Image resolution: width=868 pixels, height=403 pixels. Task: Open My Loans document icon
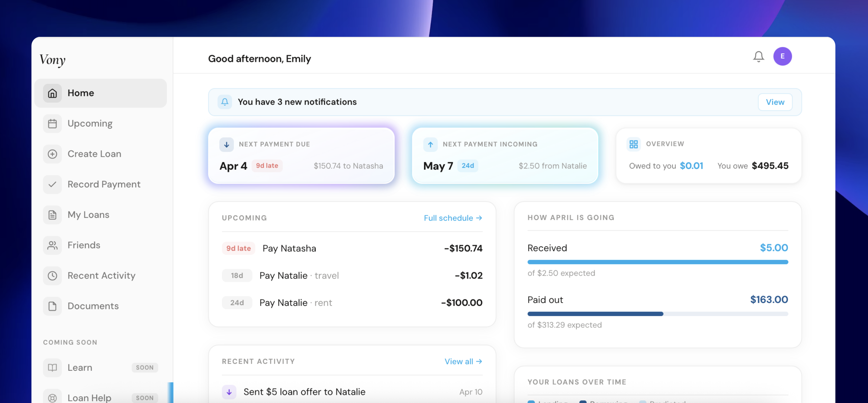pyautogui.click(x=53, y=214)
